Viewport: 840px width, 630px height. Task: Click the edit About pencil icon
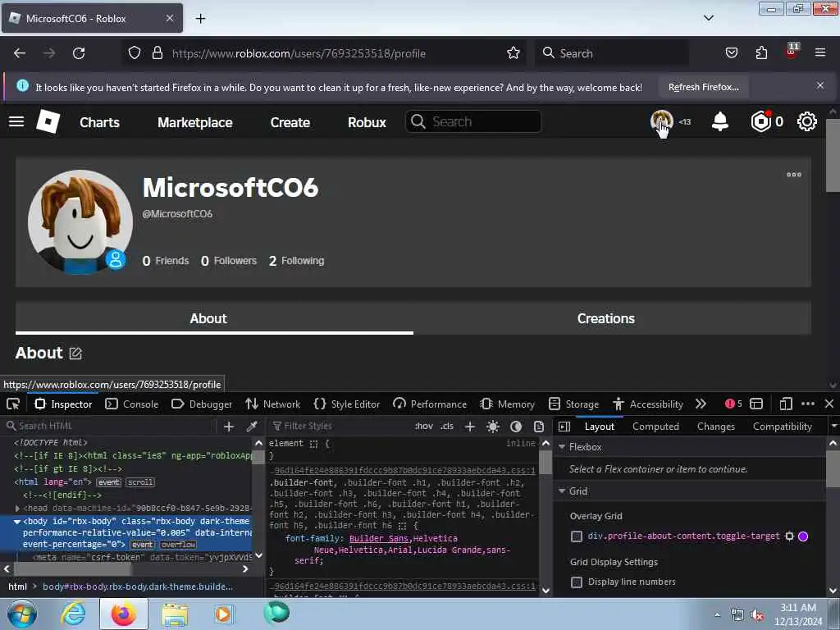tap(75, 354)
